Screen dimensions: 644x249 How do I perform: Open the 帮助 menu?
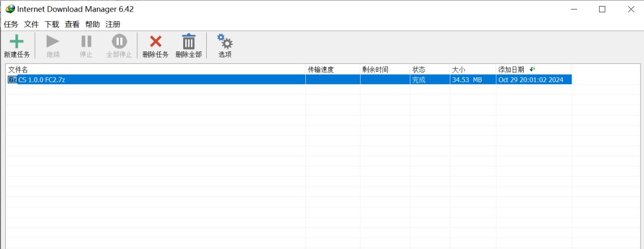click(x=93, y=24)
